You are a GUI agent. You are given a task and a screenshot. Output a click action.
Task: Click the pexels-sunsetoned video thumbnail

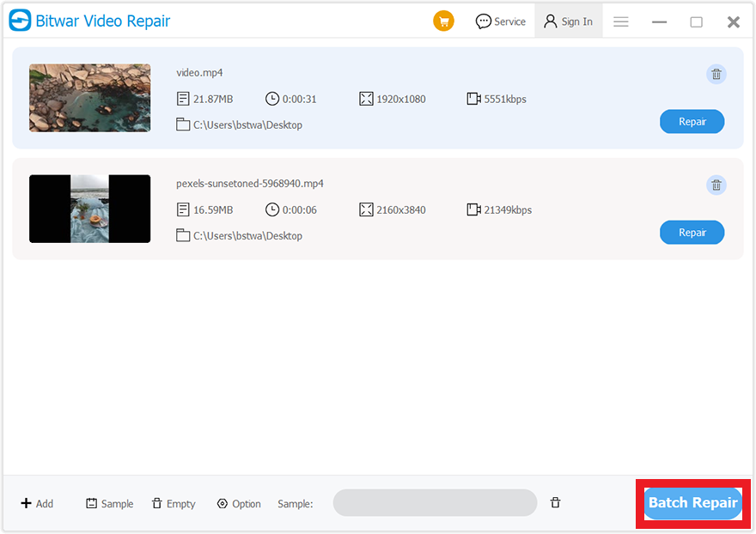pos(89,209)
